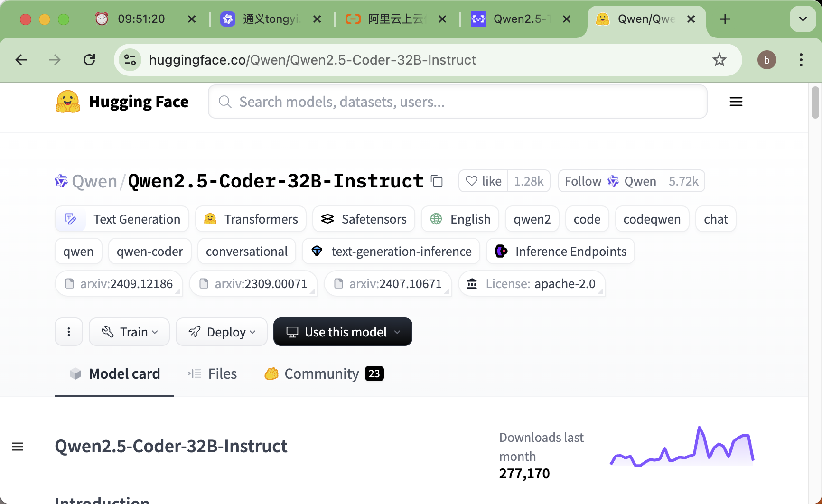Click the profile avatar in the toolbar
Image resolution: width=822 pixels, height=504 pixels.
click(767, 60)
